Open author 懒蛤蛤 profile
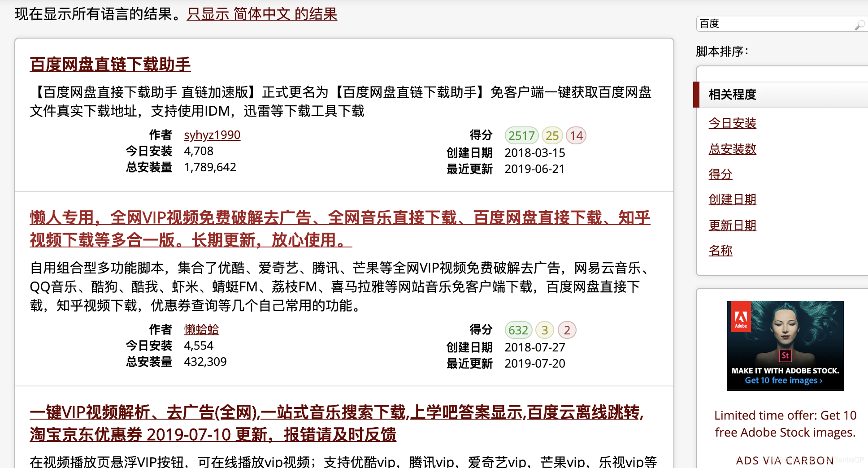This screenshot has width=868, height=468. 201,329
